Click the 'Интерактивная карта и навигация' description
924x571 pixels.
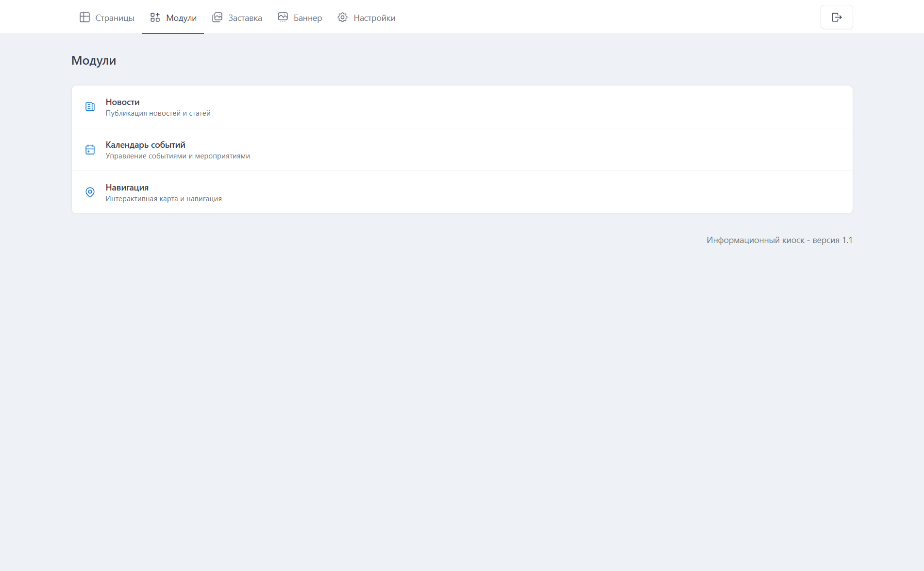pos(163,199)
